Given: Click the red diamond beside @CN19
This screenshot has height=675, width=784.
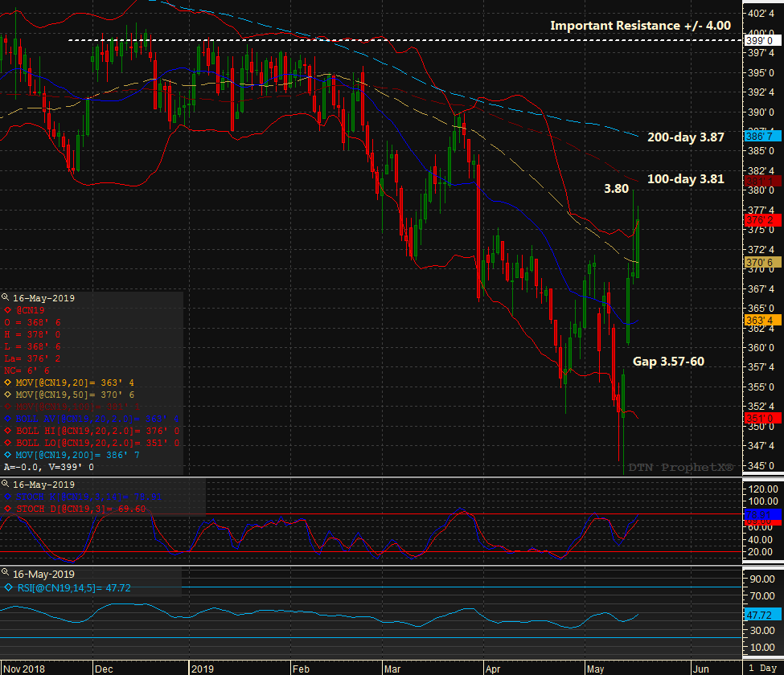Looking at the screenshot, I should (7, 310).
